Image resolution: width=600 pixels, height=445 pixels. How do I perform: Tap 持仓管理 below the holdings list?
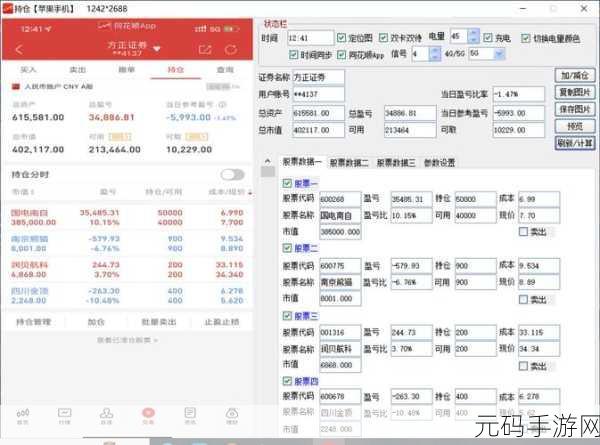point(33,322)
